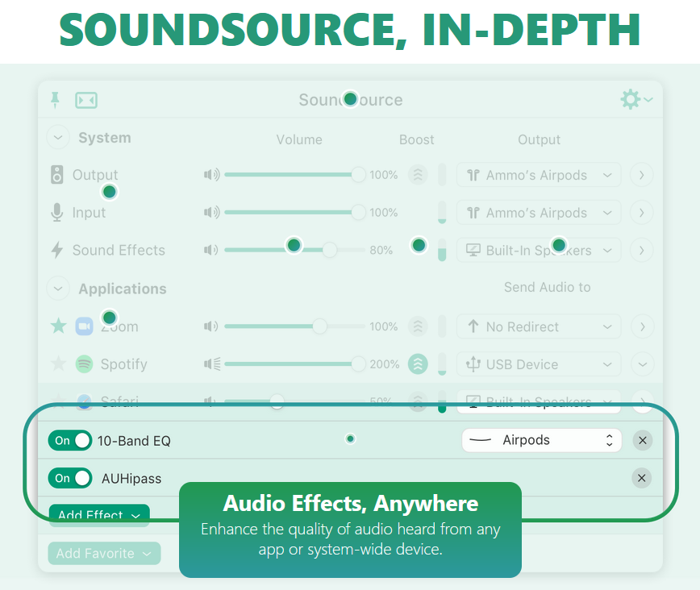Screen dimensions: 700x590
Task: Click the Spotify application name
Action: click(123, 364)
